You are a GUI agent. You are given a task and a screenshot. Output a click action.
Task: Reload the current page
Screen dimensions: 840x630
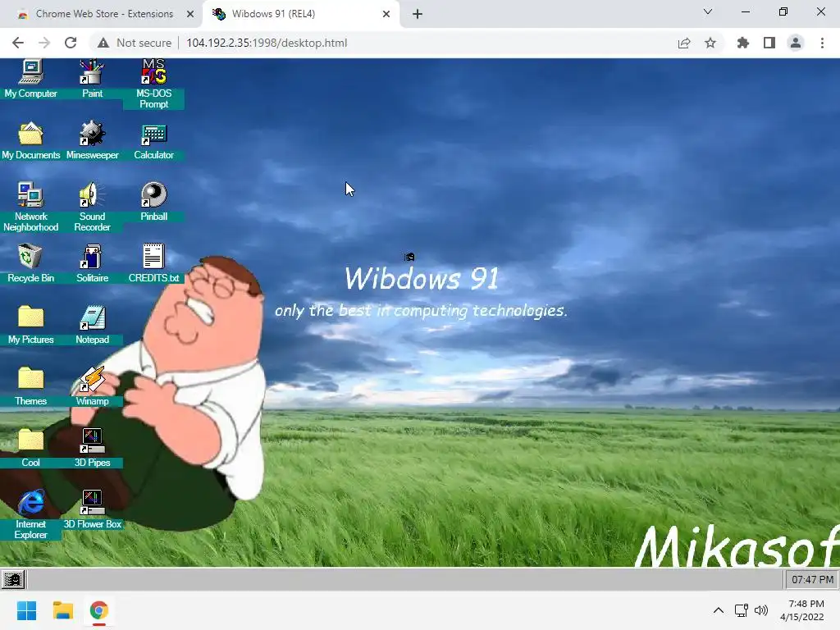(x=71, y=43)
